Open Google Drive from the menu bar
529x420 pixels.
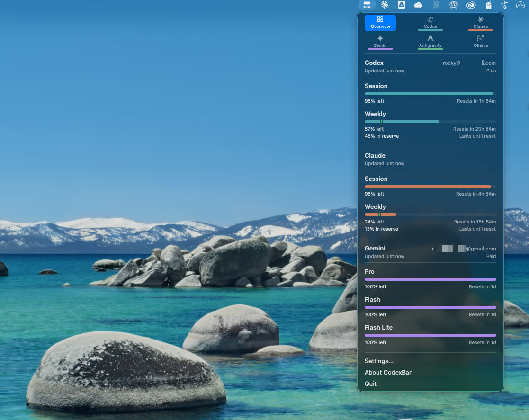tap(401, 5)
